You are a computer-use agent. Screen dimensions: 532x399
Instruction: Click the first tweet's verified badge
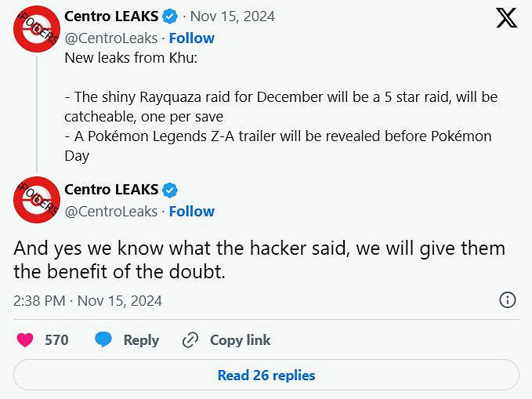coord(170,16)
